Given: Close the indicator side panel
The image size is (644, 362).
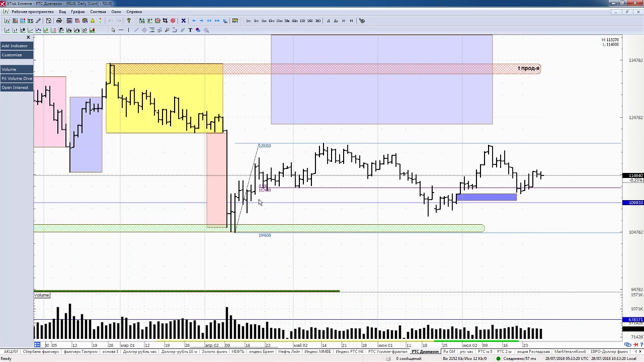Looking at the screenshot, I should (x=28, y=37).
